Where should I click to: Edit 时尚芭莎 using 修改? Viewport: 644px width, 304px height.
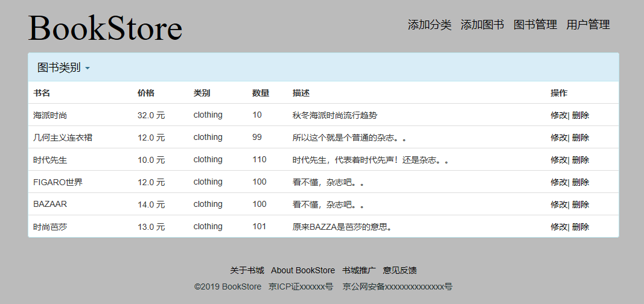(x=558, y=226)
